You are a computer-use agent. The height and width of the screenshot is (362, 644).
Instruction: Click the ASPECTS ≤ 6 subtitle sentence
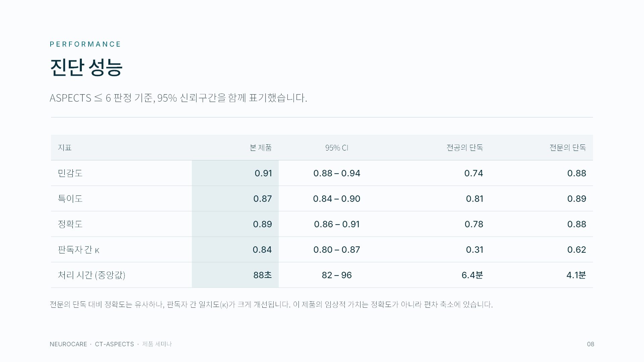pos(178,98)
